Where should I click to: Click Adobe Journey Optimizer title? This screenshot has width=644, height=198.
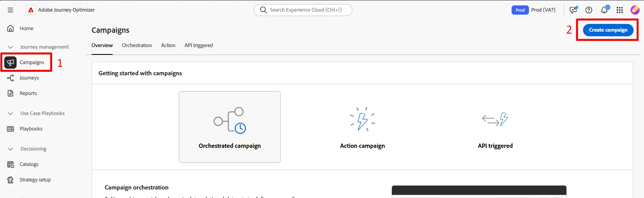(66, 10)
